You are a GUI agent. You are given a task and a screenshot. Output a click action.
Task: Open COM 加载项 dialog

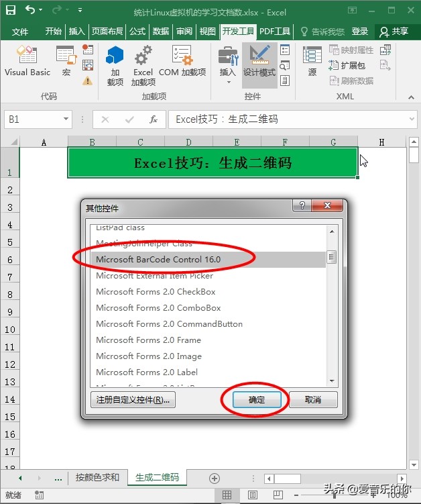click(182, 61)
